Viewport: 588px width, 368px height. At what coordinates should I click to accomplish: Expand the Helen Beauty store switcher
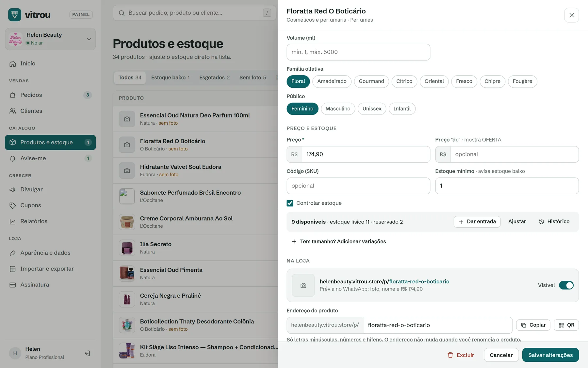pos(50,39)
